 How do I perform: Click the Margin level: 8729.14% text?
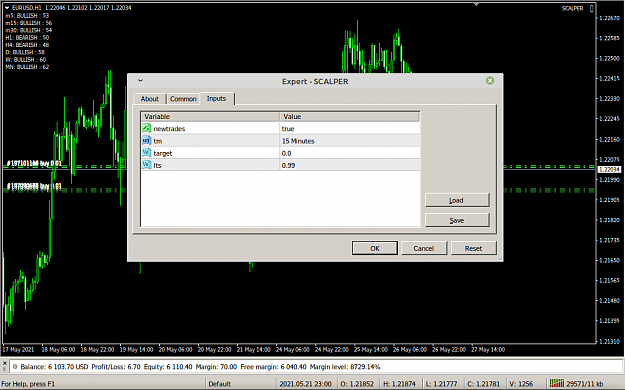pyautogui.click(x=345, y=366)
